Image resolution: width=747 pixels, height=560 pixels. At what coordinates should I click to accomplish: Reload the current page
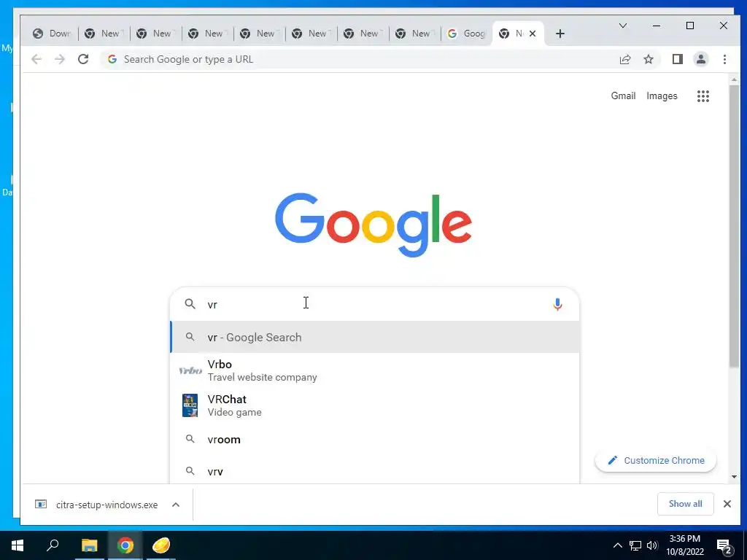83,59
